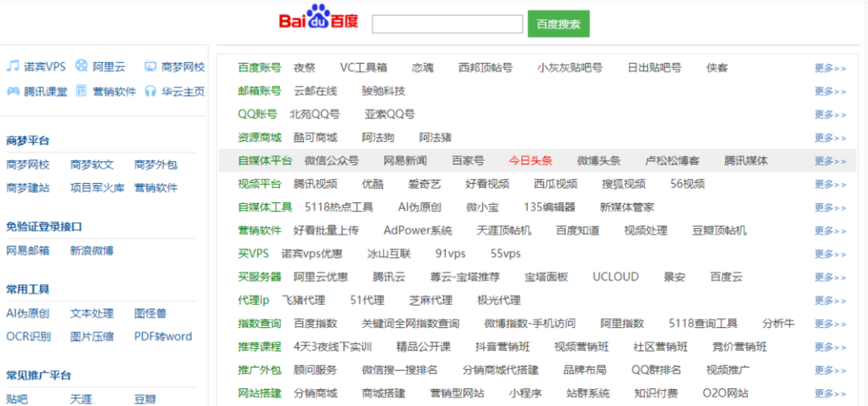Open the 135编辑器 link
The image size is (868, 406).
tap(549, 207)
